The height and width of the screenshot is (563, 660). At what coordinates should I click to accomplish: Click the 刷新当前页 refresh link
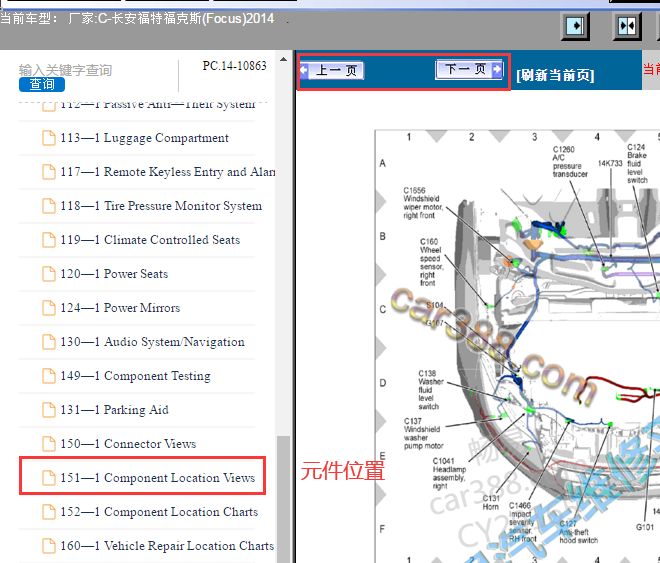point(555,75)
